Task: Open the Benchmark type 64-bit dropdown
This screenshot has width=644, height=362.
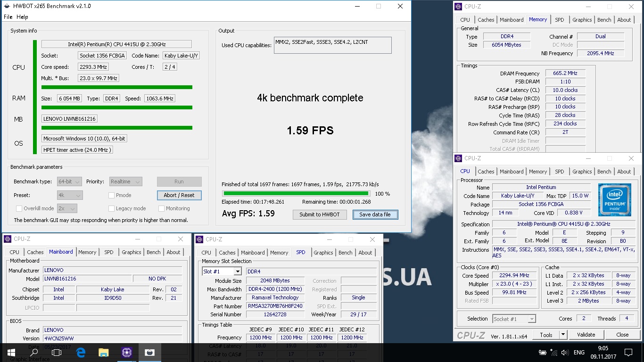Action: (x=70, y=181)
